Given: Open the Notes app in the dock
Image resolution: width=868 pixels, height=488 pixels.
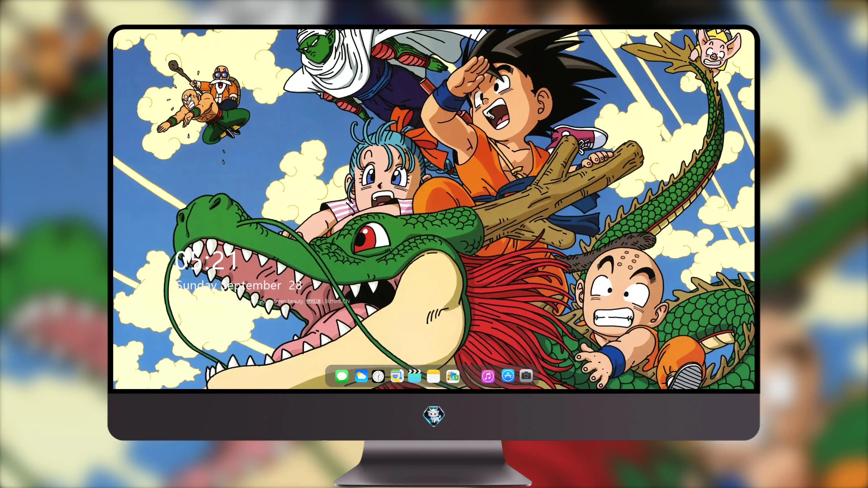Looking at the screenshot, I should point(433,376).
